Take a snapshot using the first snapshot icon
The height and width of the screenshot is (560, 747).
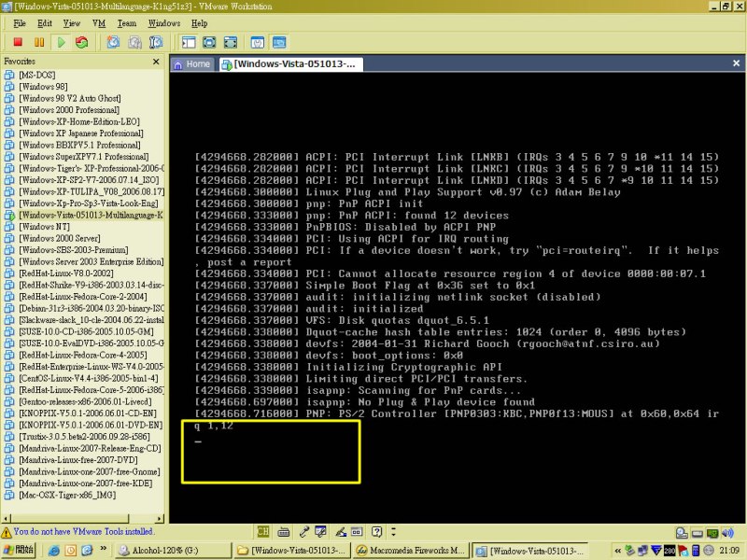113,42
